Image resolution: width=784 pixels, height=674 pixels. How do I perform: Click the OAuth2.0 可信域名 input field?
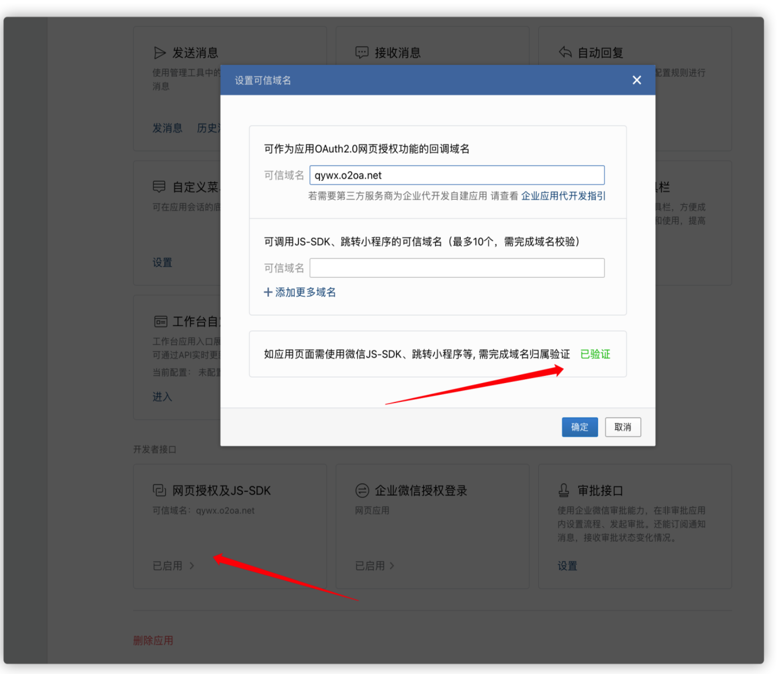point(456,175)
